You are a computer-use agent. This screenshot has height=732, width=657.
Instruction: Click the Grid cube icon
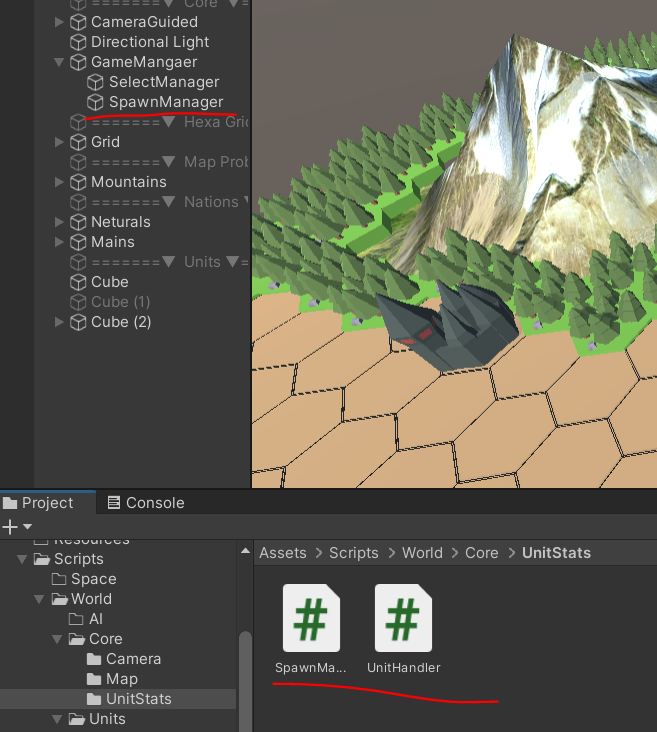pos(78,142)
